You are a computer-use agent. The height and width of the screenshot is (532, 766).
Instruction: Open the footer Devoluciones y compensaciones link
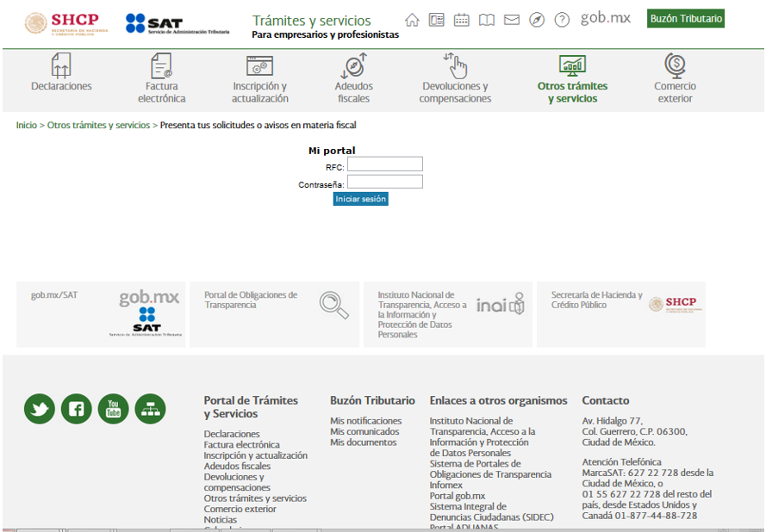click(x=237, y=482)
